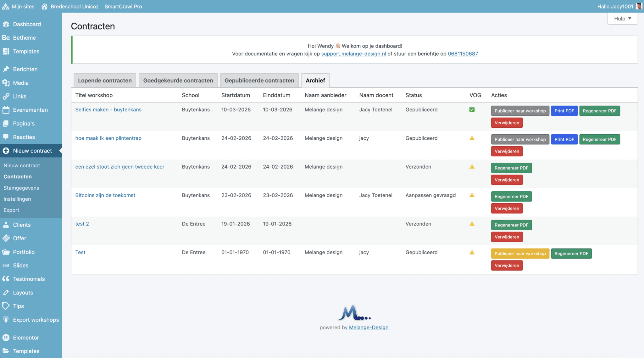Click the Elementor icon in sidebar
The width and height of the screenshot is (644, 358).
pos(6,338)
